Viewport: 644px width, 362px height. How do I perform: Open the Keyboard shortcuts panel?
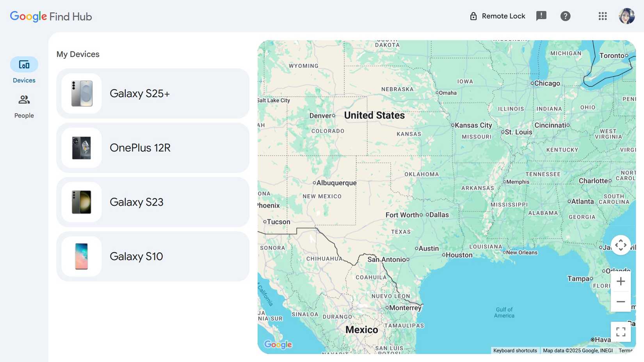pos(515,351)
